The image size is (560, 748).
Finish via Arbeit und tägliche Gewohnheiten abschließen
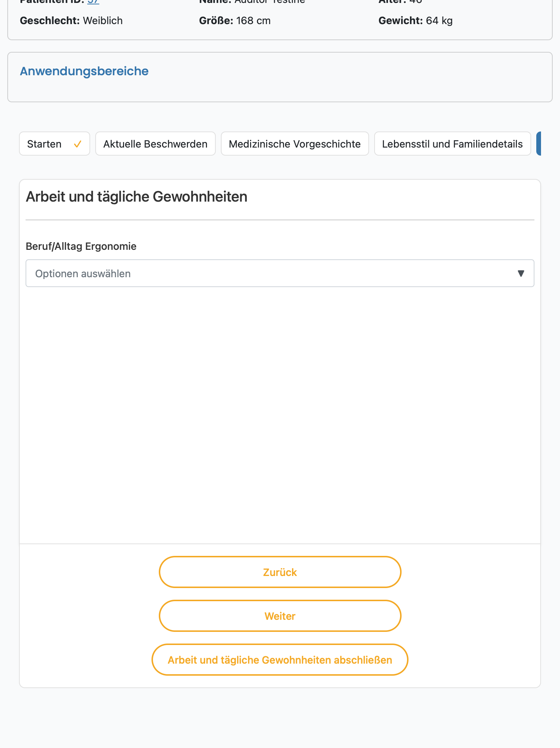[x=280, y=660]
